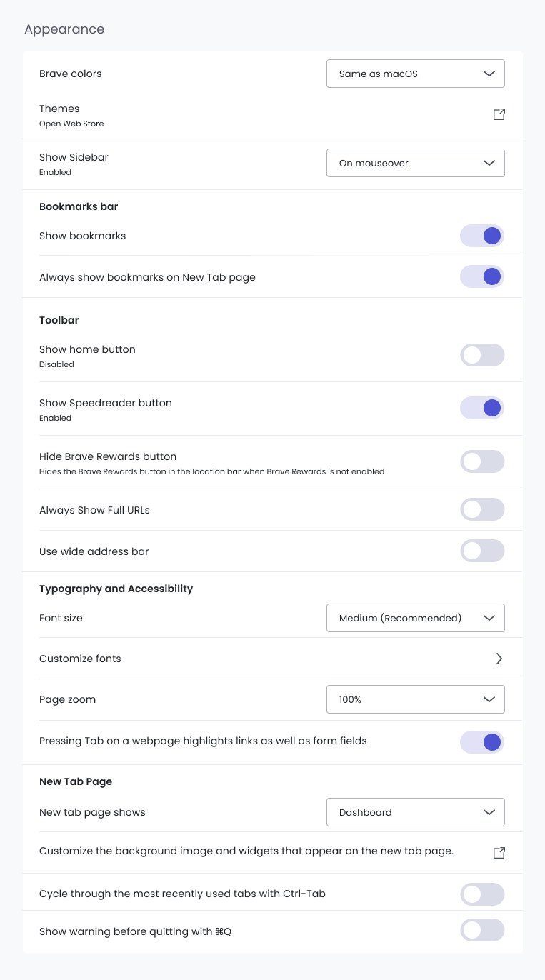The height and width of the screenshot is (980, 545).
Task: Enable Hide Brave Rewards button
Action: click(x=482, y=461)
